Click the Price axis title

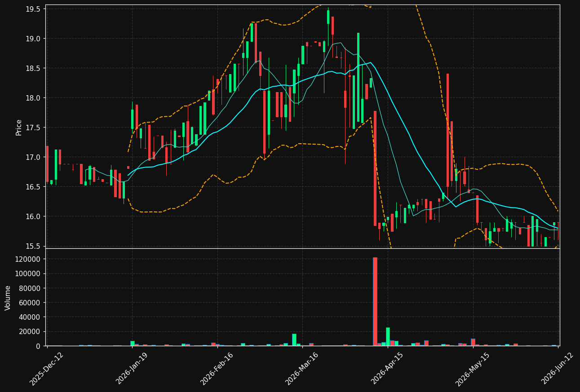tap(19, 127)
